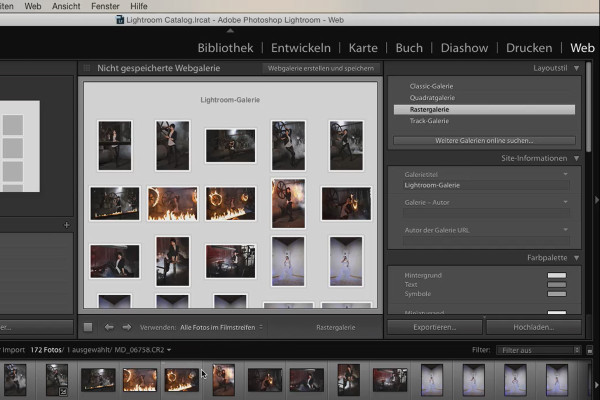Collapse the Site-Informationen panel

576,158
